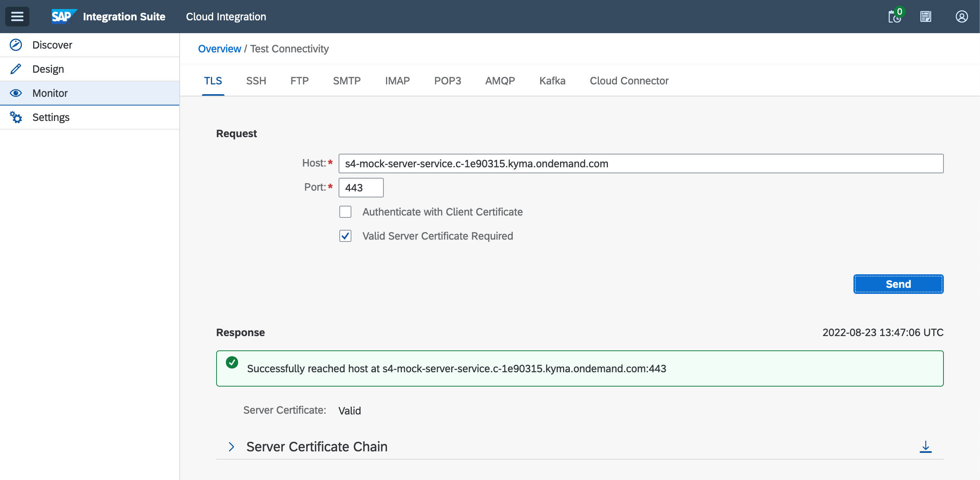Click the green success check icon
The image size is (980, 480).
tap(232, 362)
